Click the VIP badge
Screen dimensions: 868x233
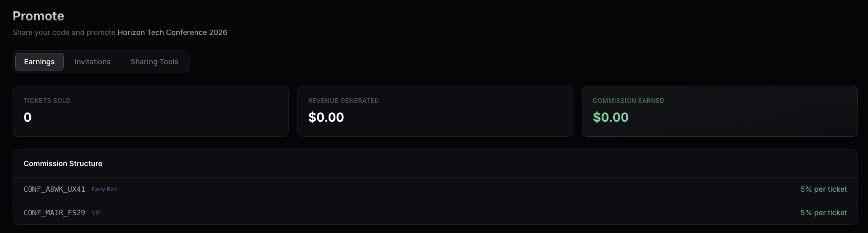coord(96,213)
